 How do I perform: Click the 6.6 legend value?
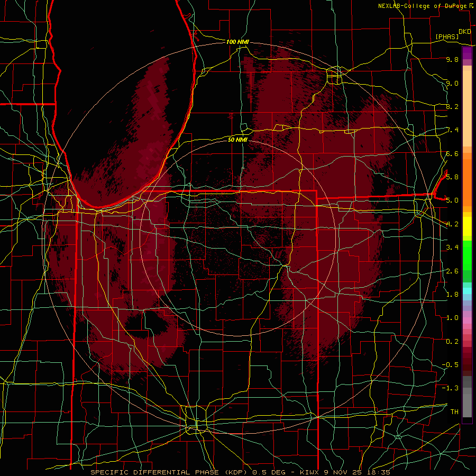pyautogui.click(x=452, y=153)
